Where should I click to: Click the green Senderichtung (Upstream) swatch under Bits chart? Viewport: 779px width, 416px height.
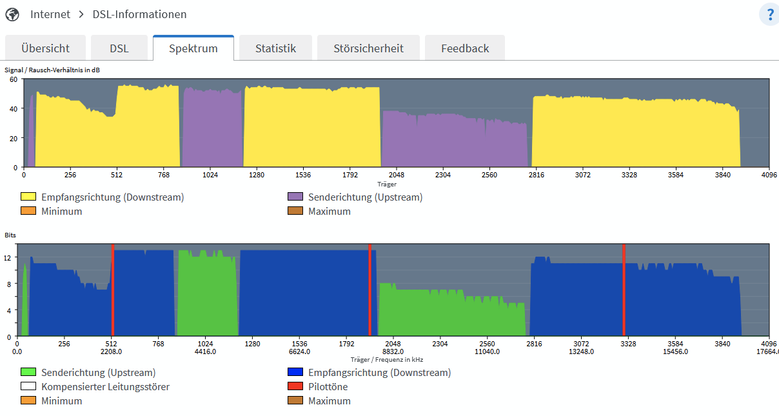click(28, 372)
